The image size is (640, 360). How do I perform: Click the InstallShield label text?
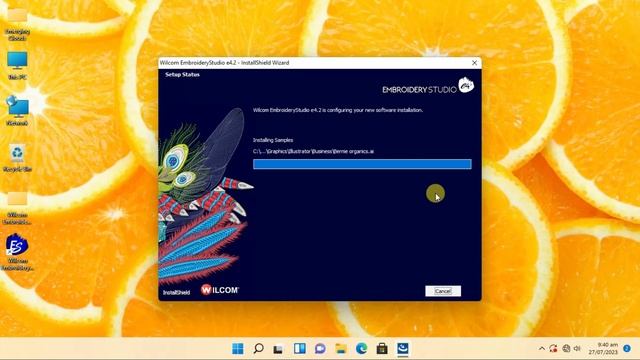(x=176, y=293)
